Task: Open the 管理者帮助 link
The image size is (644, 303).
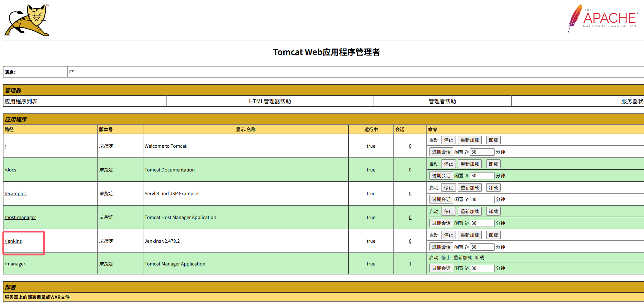Action: (x=442, y=101)
